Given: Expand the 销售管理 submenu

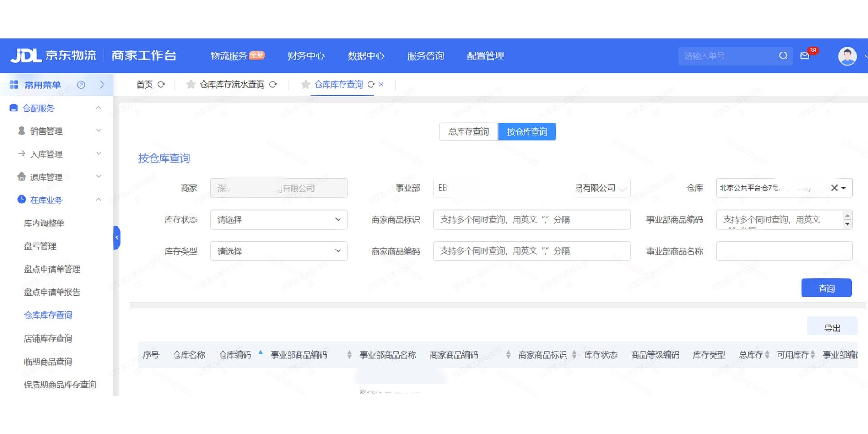Looking at the screenshot, I should 99,131.
